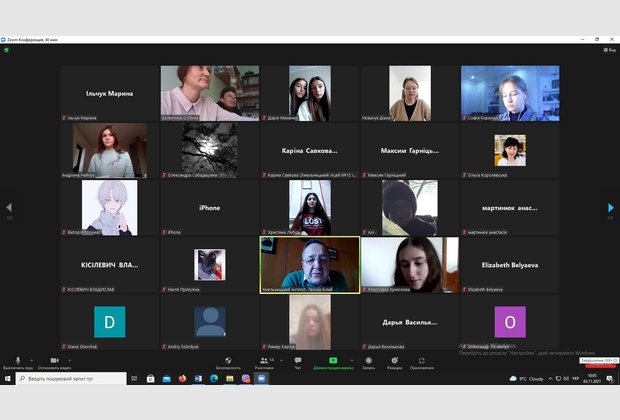Select the purple O avatar tile

click(x=510, y=322)
